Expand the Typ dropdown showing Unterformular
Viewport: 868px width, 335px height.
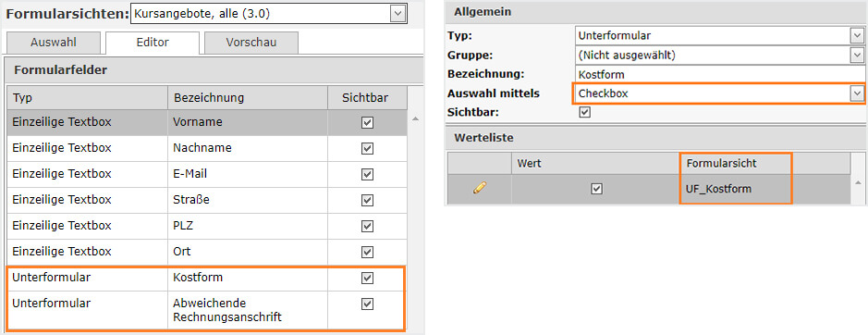(857, 36)
